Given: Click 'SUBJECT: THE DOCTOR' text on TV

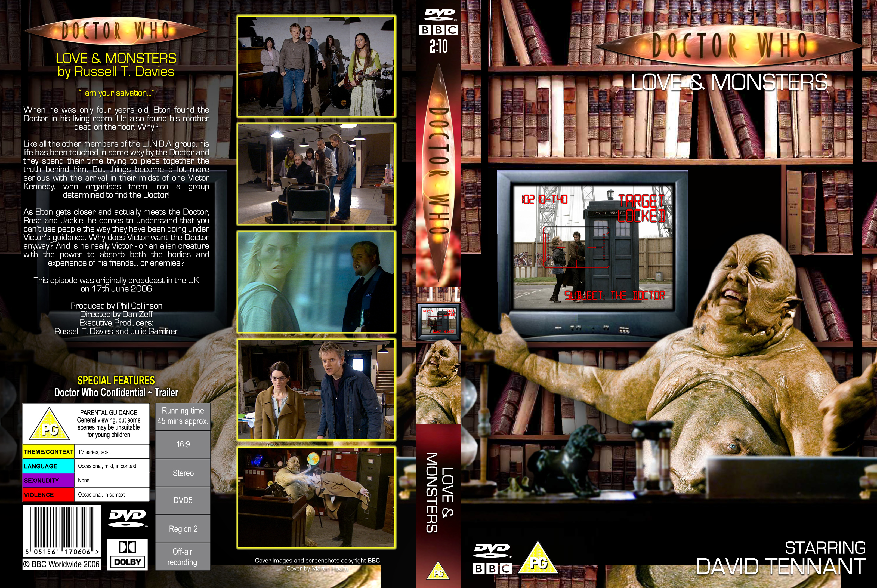Looking at the screenshot, I should [615, 295].
